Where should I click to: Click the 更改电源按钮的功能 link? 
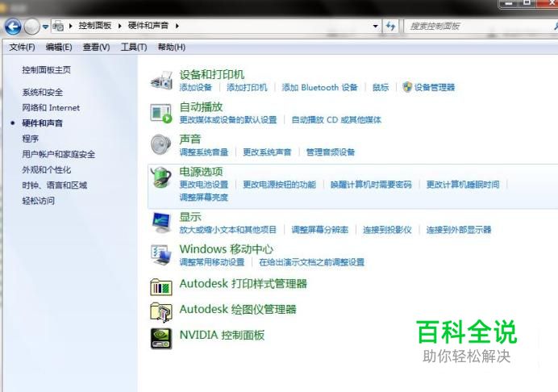(279, 185)
